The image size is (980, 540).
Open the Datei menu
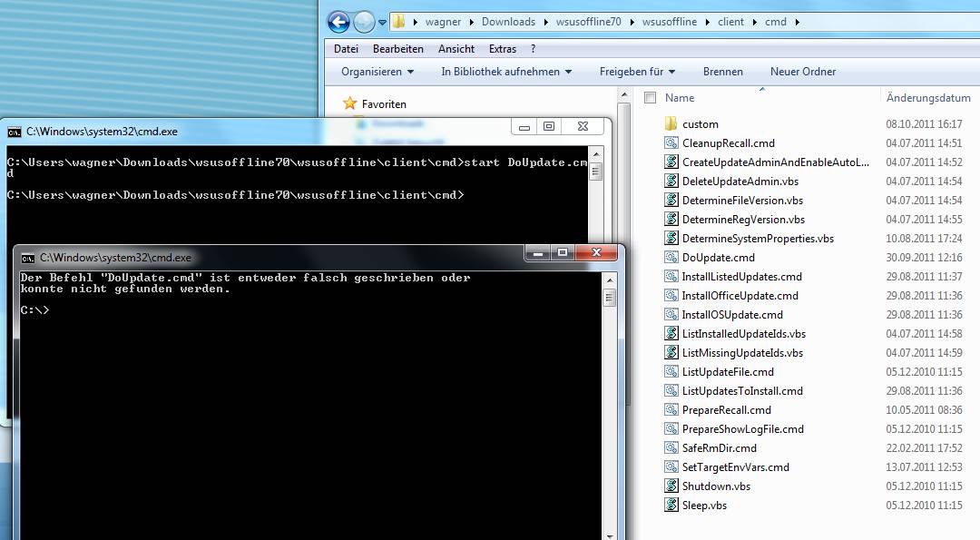point(346,49)
